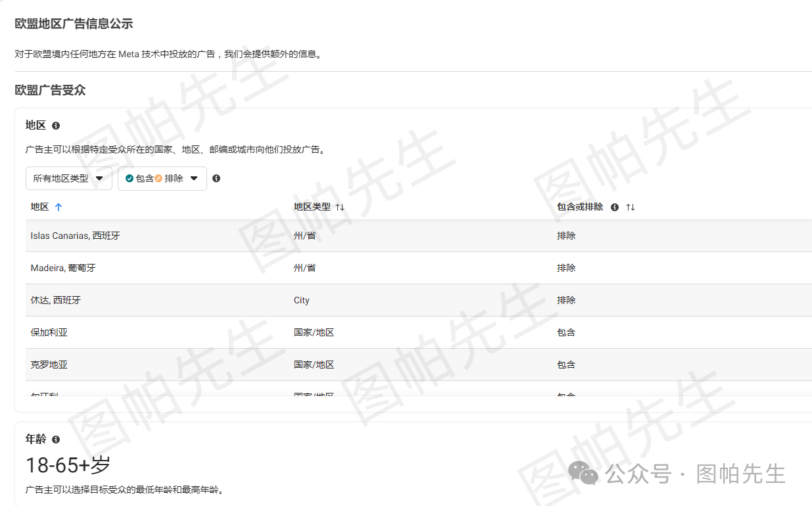Expand the 包含/排除 filter dropdown arrow

(194, 178)
